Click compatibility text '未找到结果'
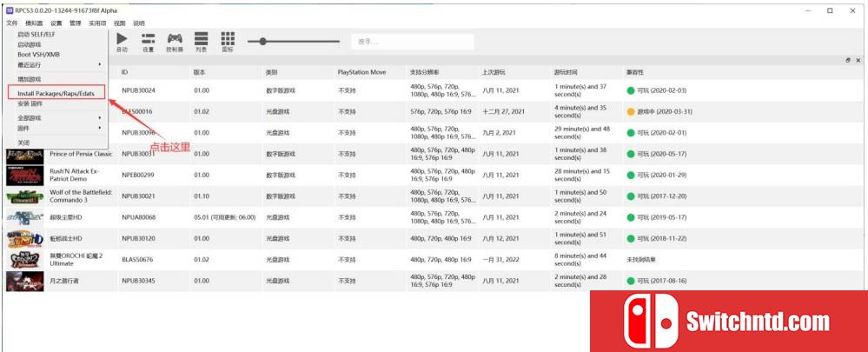The height and width of the screenshot is (352, 868). 642,260
